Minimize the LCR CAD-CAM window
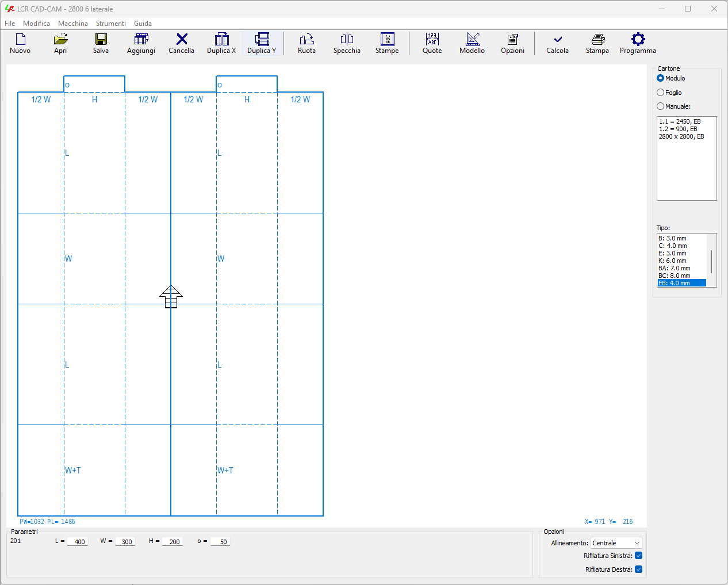Screen dimensions: 728x585 [661, 9]
